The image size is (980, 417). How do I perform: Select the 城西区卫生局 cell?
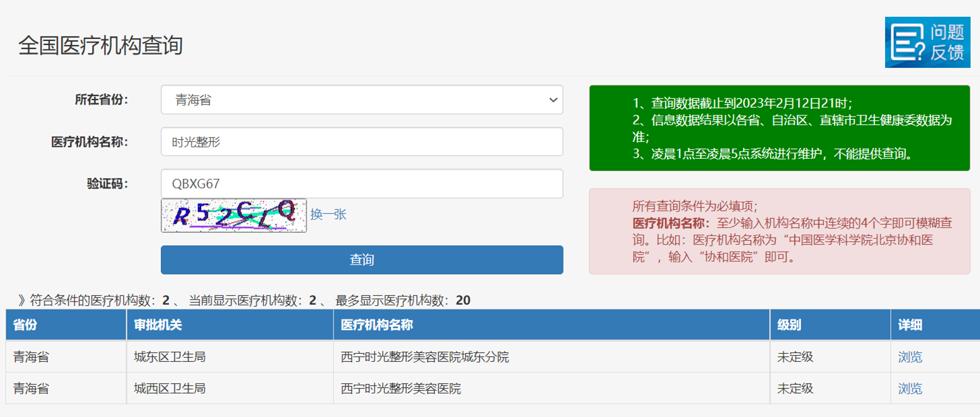pyautogui.click(x=230, y=389)
